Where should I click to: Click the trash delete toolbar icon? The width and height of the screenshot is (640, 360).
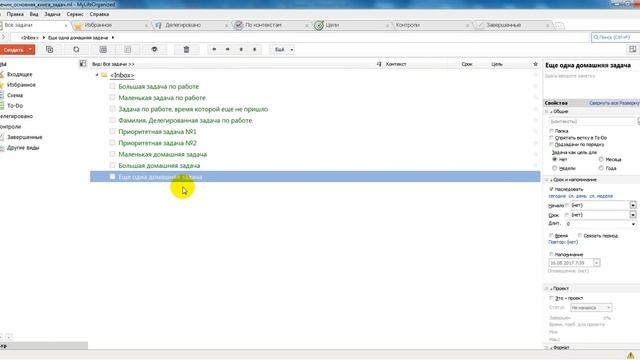187,49
